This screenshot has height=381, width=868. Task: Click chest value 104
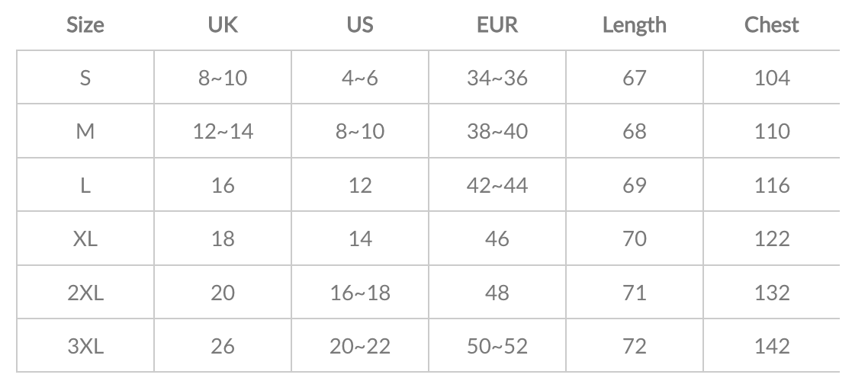click(x=772, y=78)
